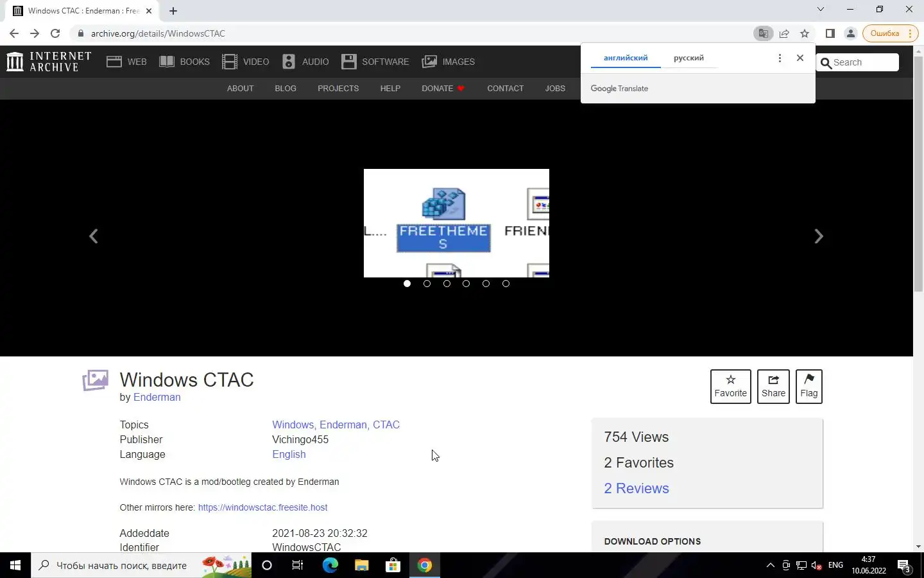The image size is (924, 578).
Task: Open the Windows Start menu
Action: pos(15,565)
